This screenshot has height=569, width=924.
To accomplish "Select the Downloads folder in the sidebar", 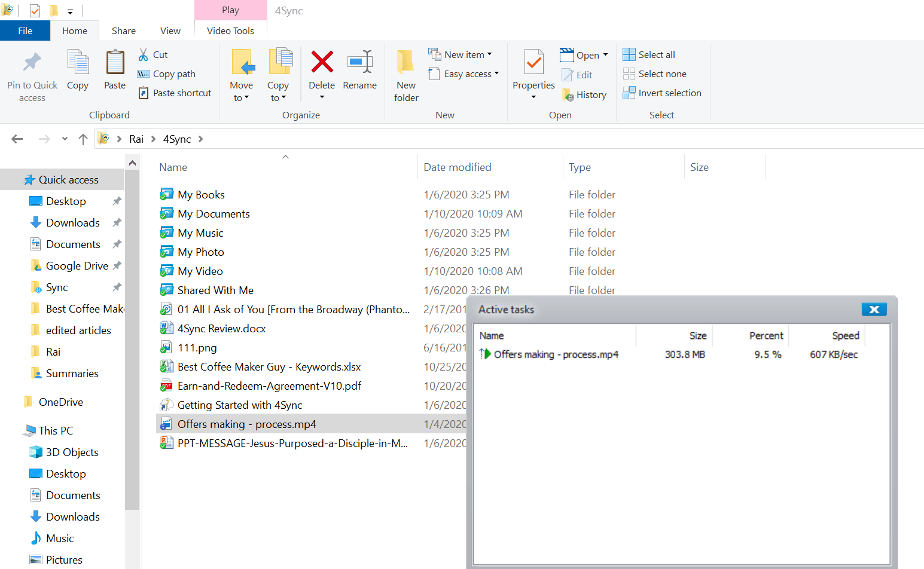I will click(x=73, y=222).
